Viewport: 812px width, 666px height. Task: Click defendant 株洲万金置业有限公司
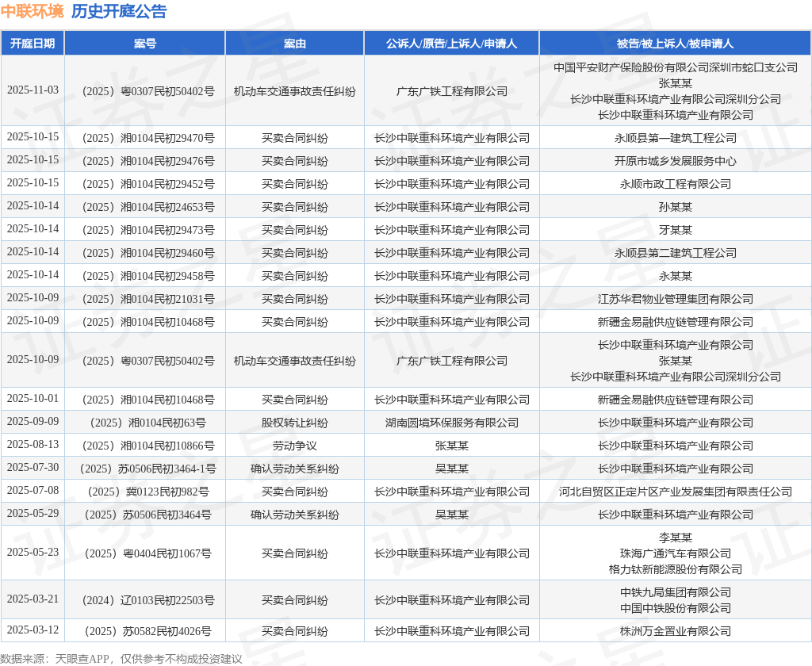pyautogui.click(x=676, y=631)
